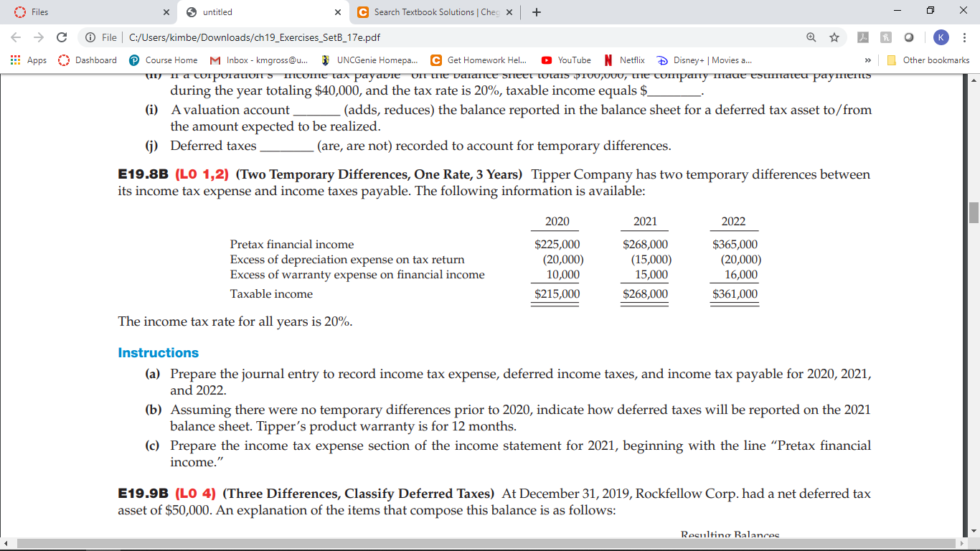Image resolution: width=980 pixels, height=551 pixels.
Task: Click the 2021 column header
Action: pos(645,222)
